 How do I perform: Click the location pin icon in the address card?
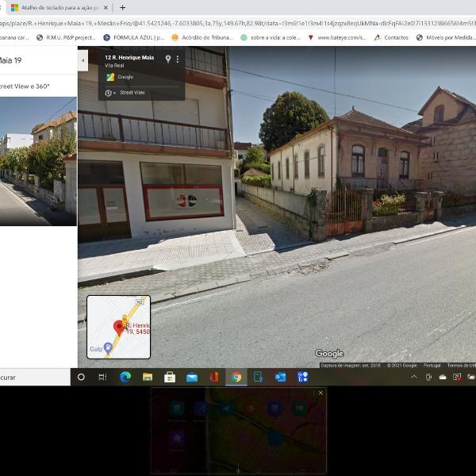click(167, 59)
